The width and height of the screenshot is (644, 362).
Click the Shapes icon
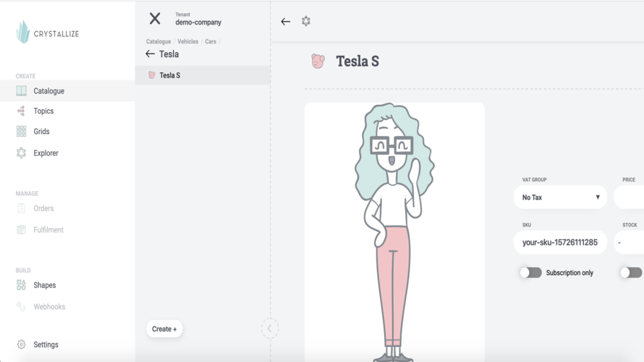click(x=22, y=285)
